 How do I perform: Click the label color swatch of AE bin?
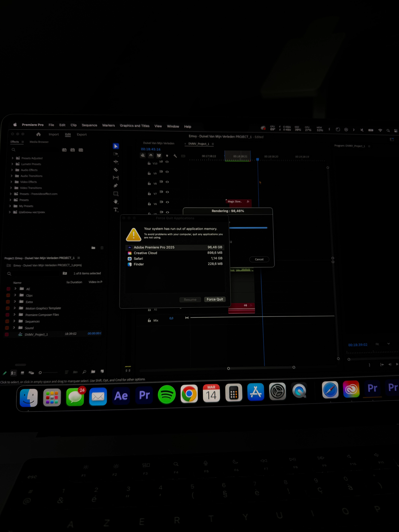pyautogui.click(x=8, y=289)
